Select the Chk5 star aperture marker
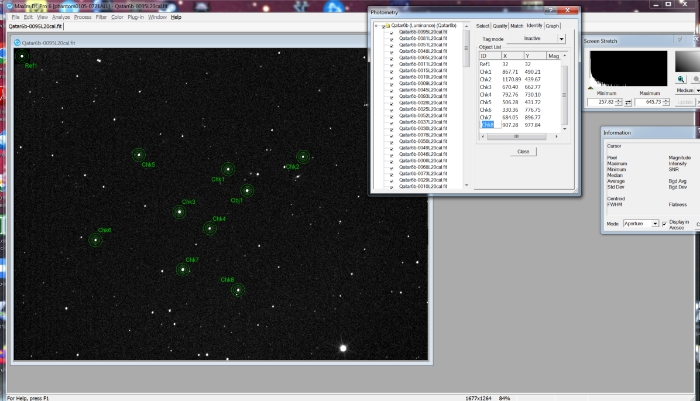This screenshot has height=401, width=700. tap(139, 154)
